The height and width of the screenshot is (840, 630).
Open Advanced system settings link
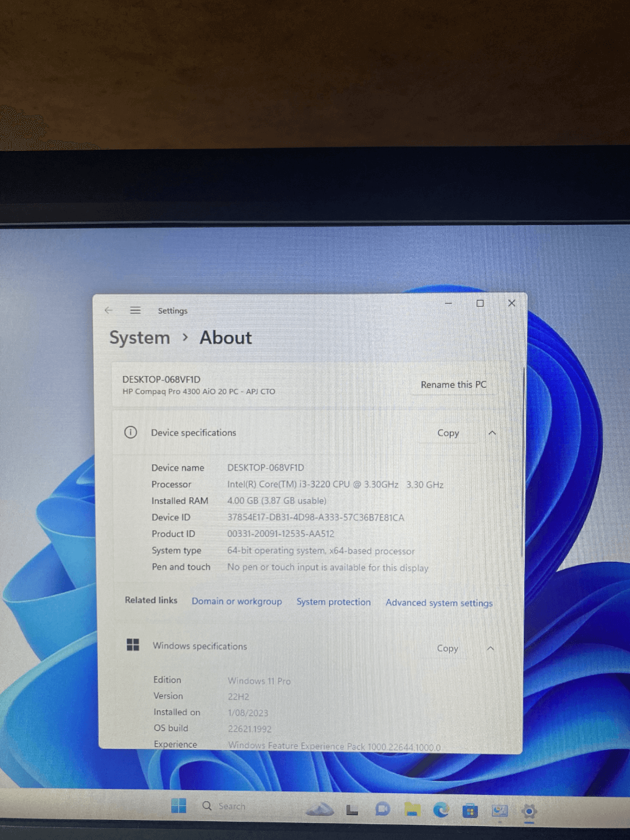click(439, 603)
